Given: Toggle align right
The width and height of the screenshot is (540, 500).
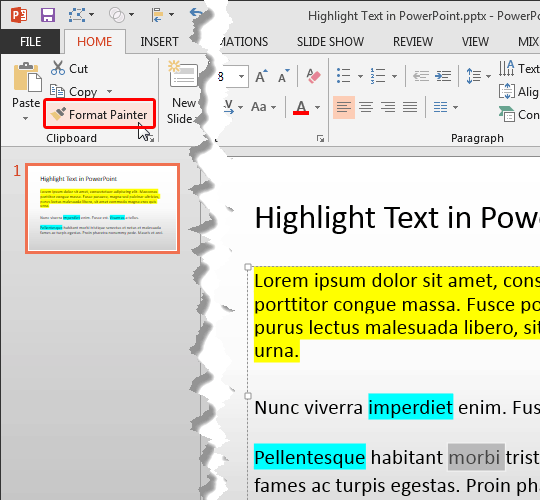Looking at the screenshot, I should (x=388, y=107).
